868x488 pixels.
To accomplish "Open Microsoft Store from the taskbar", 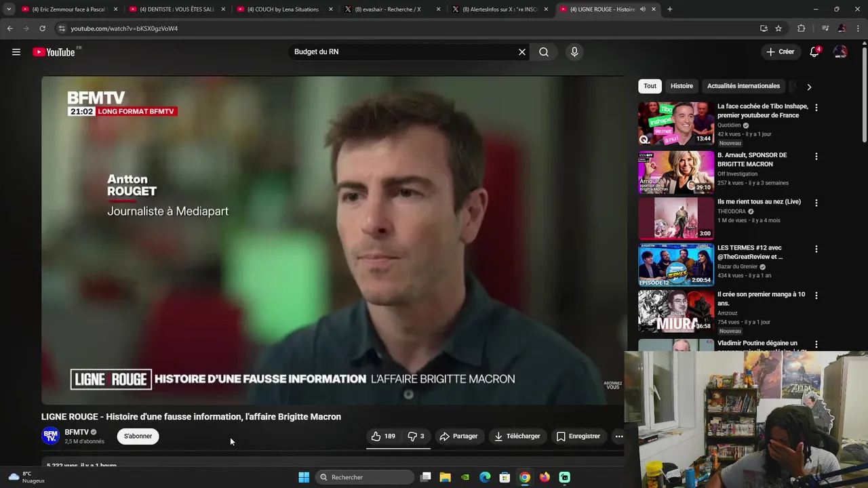I will click(505, 477).
